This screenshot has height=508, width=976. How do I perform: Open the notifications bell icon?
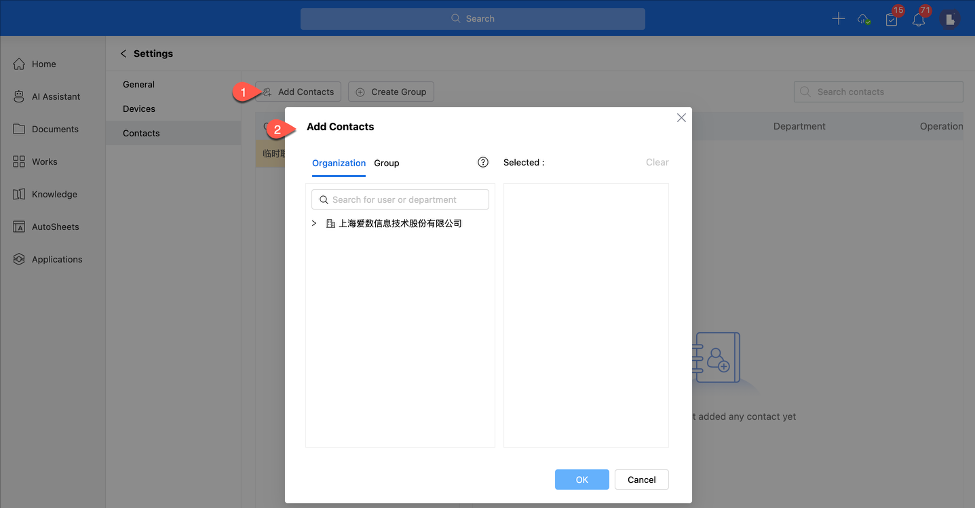pos(918,20)
